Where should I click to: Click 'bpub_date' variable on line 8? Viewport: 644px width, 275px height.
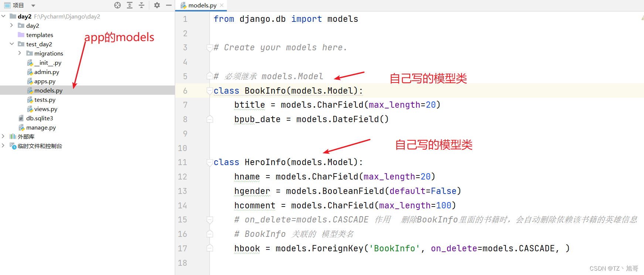(257, 119)
